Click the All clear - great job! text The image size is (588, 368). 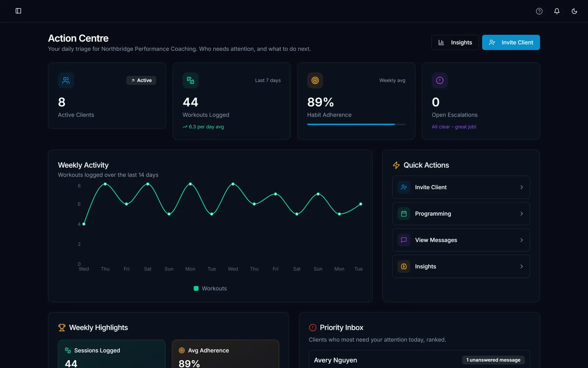coord(454,127)
